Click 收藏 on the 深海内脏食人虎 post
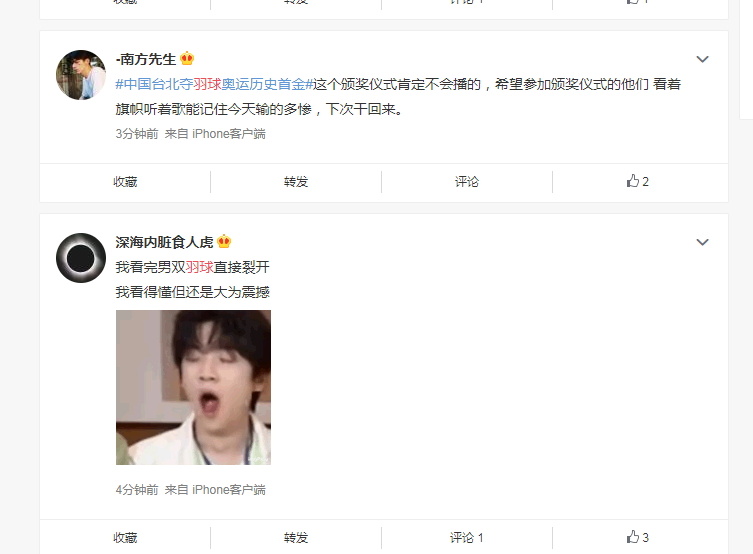Image resolution: width=753 pixels, height=554 pixels. pyautogui.click(x=125, y=537)
